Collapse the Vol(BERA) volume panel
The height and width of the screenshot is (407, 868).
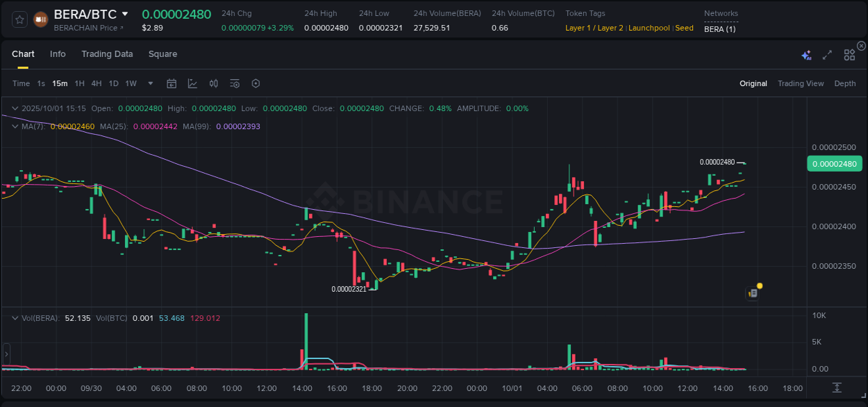coord(15,317)
